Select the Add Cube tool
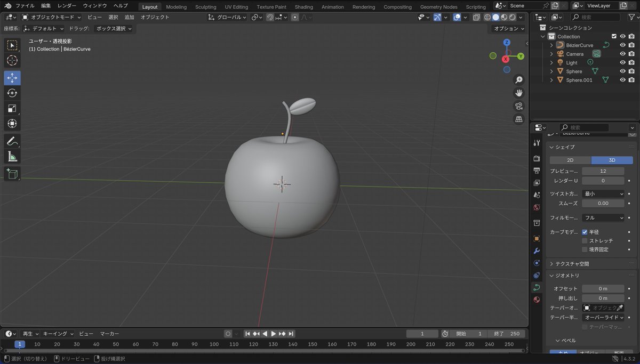The width and height of the screenshot is (640, 364). click(x=12, y=174)
